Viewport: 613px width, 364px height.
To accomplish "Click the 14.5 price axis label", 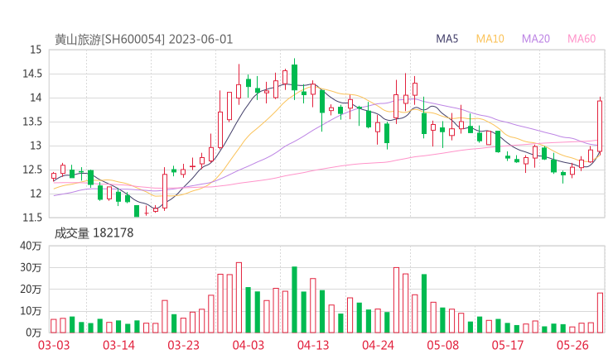I will coord(32,74).
